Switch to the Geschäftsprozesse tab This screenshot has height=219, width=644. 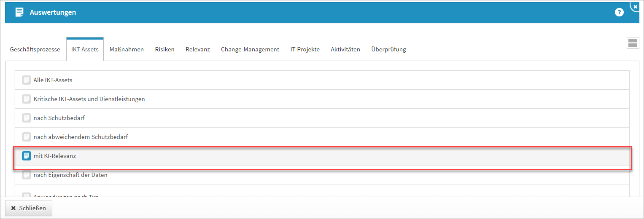[x=35, y=49]
